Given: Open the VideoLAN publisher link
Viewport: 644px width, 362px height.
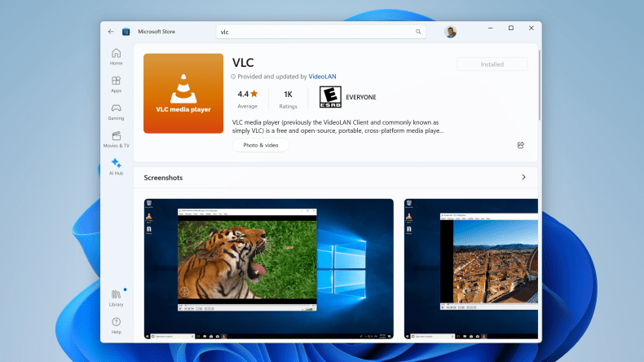Looking at the screenshot, I should pos(323,77).
